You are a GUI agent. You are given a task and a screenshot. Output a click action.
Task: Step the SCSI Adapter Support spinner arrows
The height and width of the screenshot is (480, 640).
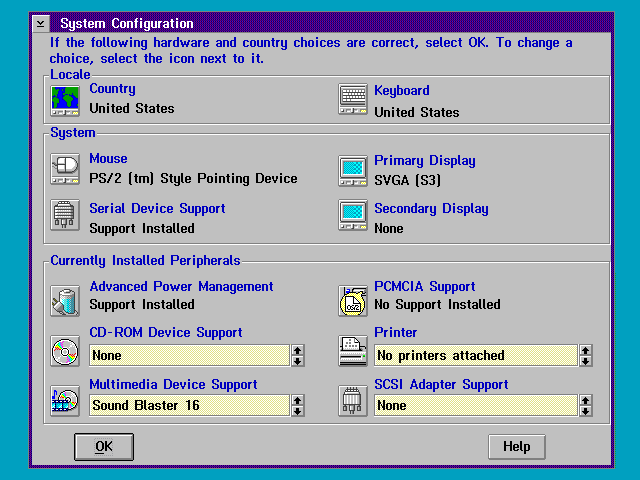coord(585,405)
